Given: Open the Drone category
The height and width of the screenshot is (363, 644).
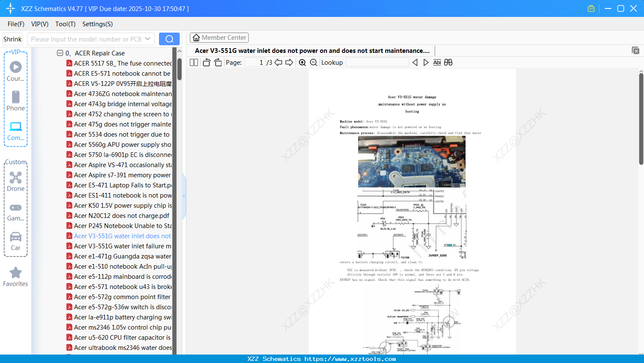Looking at the screenshot, I should click(16, 181).
